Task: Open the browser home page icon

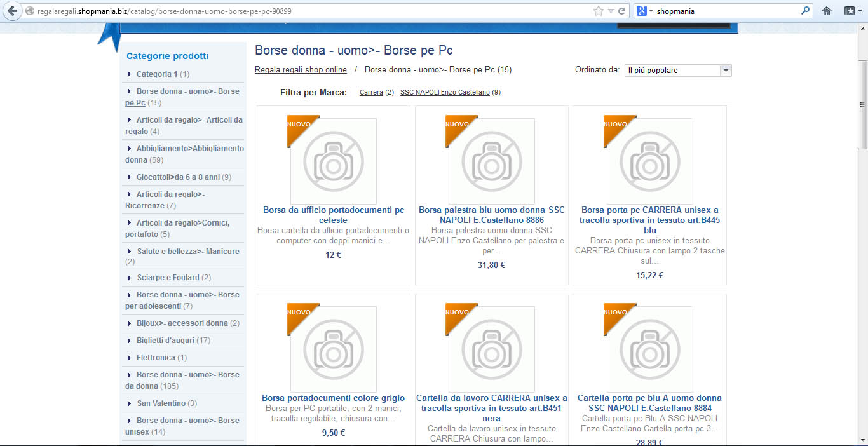Action: pos(827,11)
